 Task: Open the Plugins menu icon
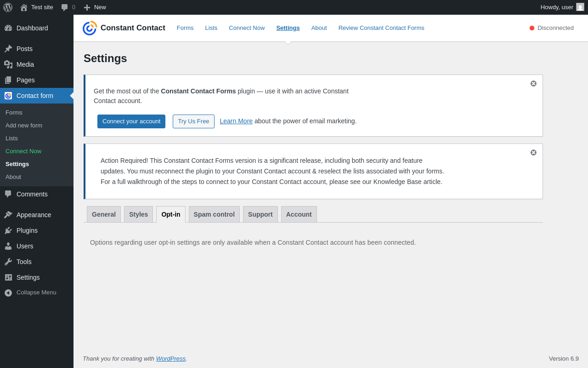[8, 230]
